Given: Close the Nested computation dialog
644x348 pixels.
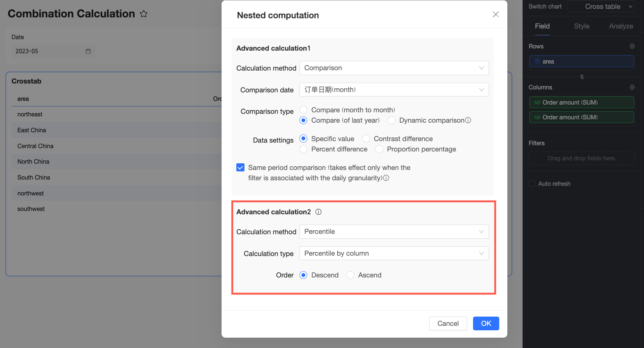Looking at the screenshot, I should (496, 14).
